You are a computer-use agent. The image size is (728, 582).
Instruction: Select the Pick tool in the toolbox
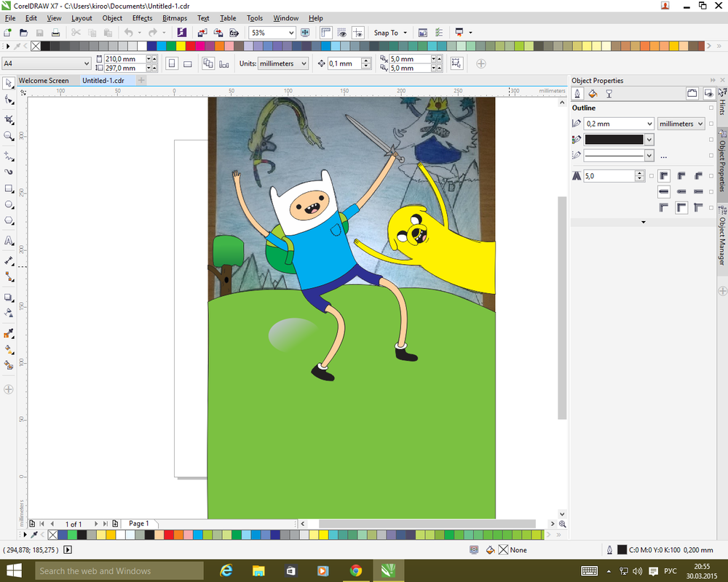8,83
